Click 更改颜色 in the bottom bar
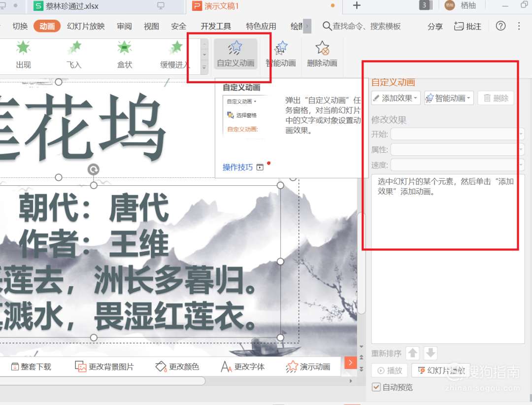532x405 pixels. tap(177, 367)
